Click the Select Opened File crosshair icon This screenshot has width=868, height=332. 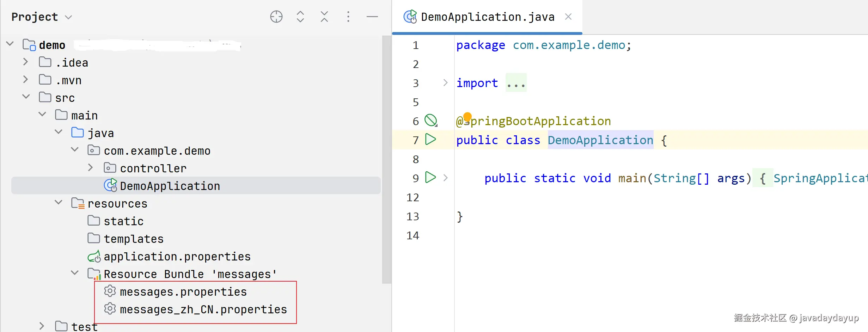pyautogui.click(x=276, y=17)
